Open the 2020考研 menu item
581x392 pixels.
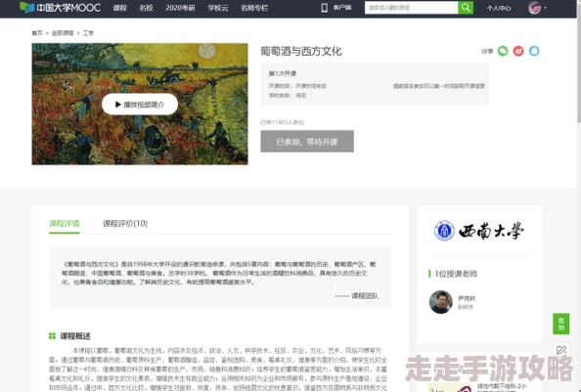[180, 8]
